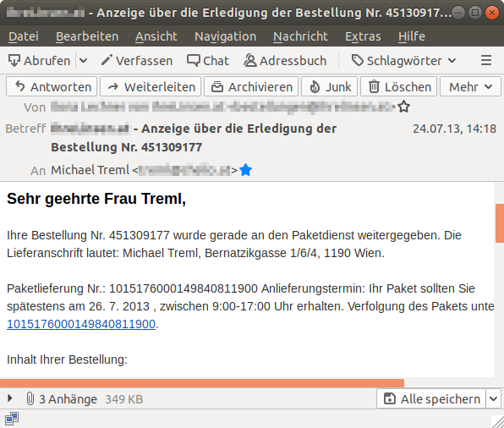Reply to message using Antworten

tap(52, 86)
